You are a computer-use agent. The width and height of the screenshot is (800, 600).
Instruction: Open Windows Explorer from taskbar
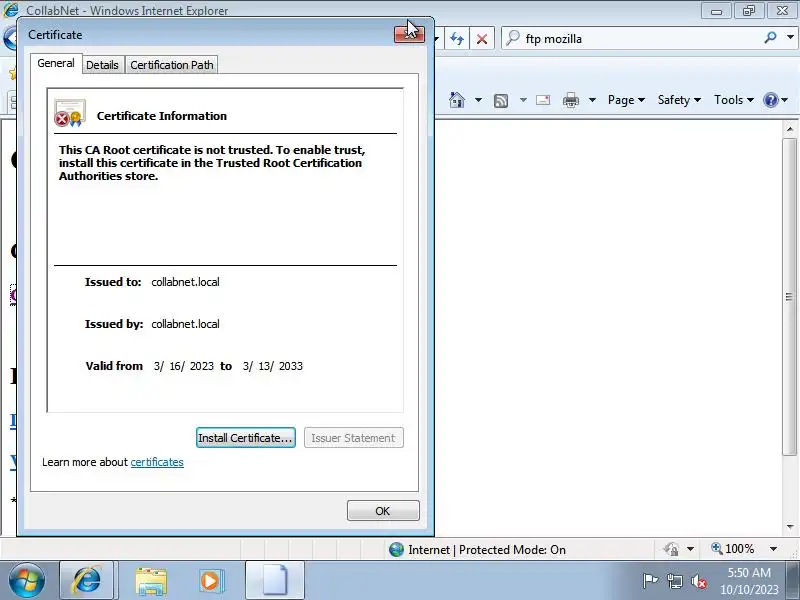(151, 582)
